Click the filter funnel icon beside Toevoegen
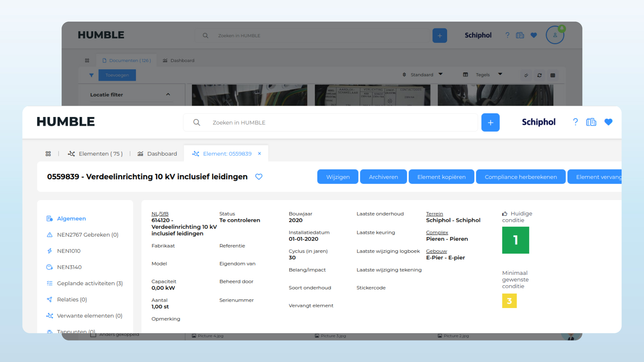Screen dimensions: 644x362 point(91,75)
